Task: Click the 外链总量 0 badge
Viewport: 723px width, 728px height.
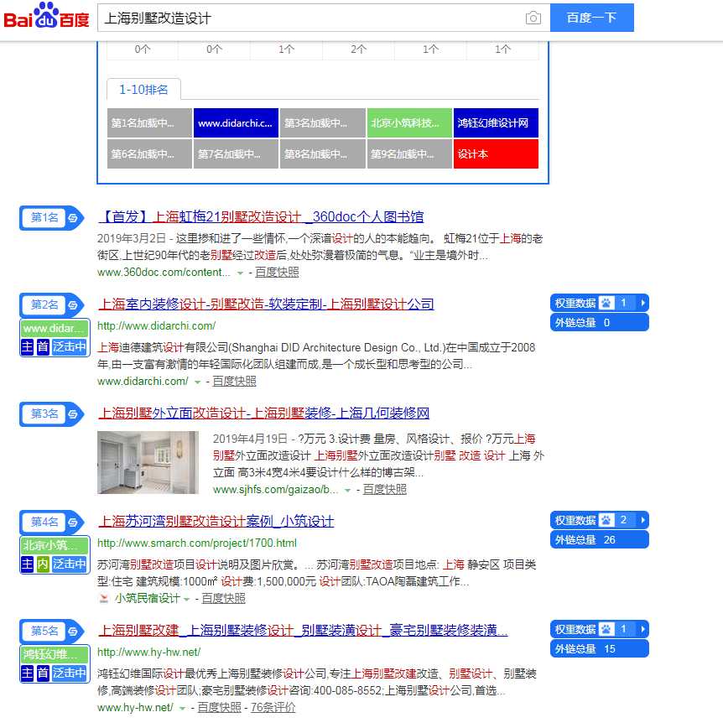Action: click(x=600, y=323)
